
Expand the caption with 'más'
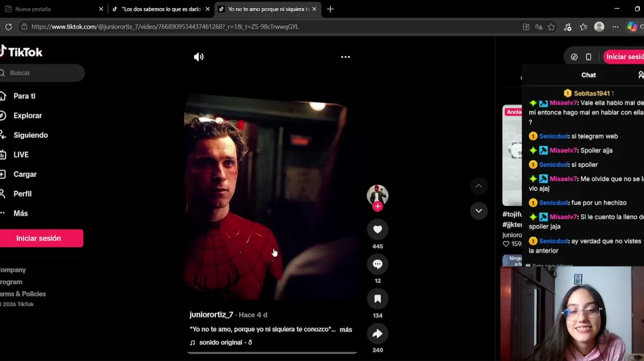point(346,329)
